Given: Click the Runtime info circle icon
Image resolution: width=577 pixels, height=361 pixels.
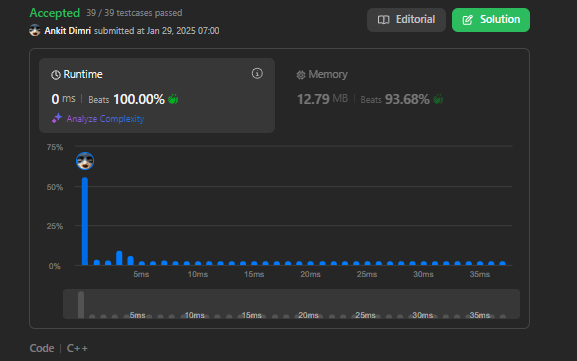Looking at the screenshot, I should pyautogui.click(x=257, y=74).
